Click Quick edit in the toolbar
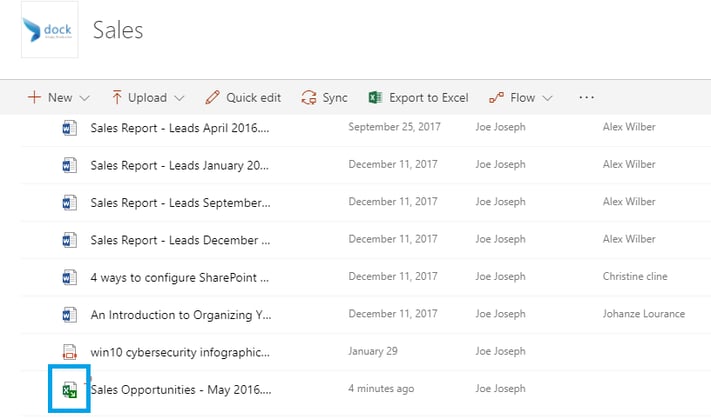711x419 pixels. (243, 98)
